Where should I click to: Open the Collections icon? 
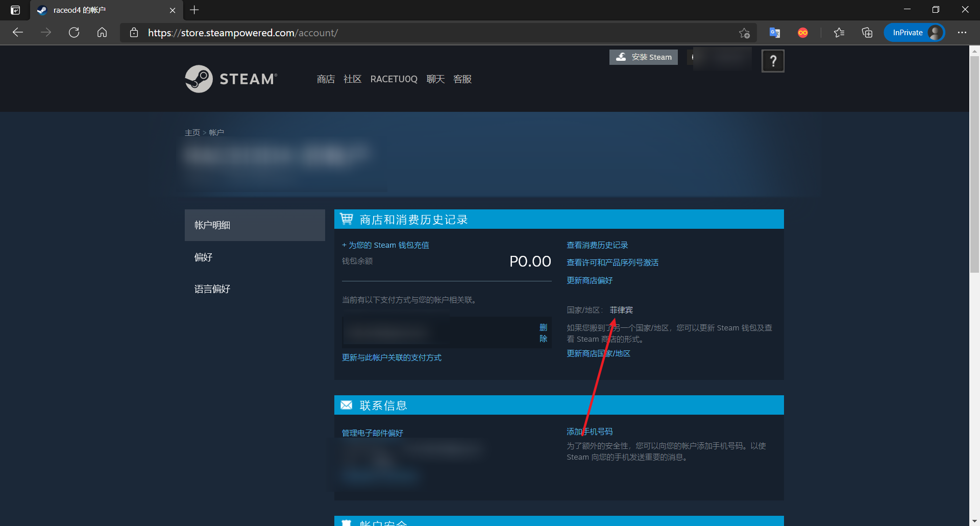point(867,33)
